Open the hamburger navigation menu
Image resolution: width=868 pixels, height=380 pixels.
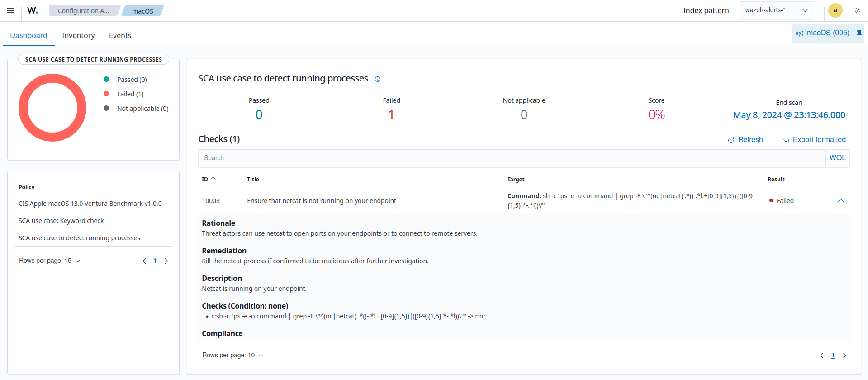[11, 10]
